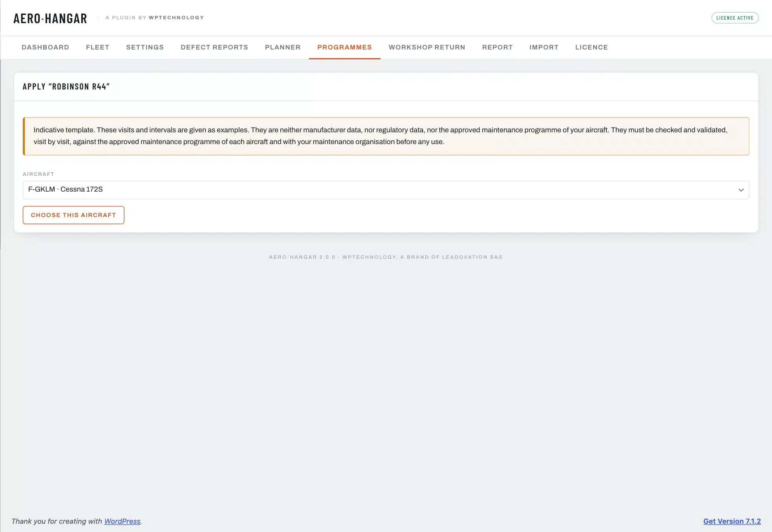Go to the Licence tab
Viewport: 772px width, 532px height.
591,48
